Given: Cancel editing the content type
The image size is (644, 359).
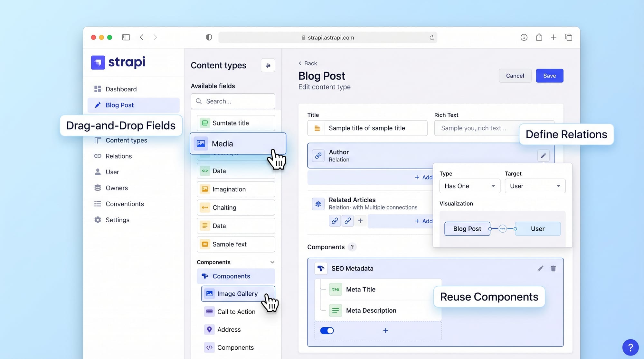Looking at the screenshot, I should 515,76.
